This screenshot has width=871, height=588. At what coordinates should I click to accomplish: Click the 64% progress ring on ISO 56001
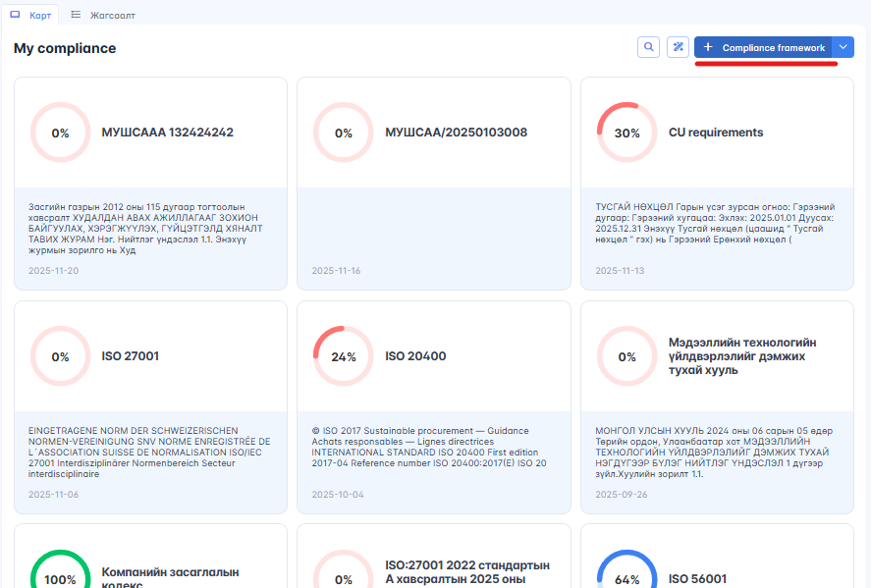click(626, 569)
